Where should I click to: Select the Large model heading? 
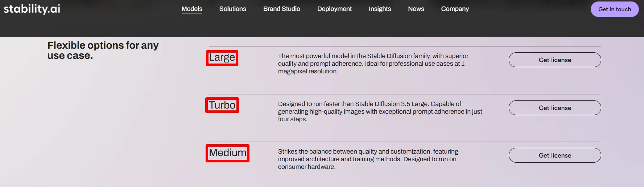(x=222, y=58)
